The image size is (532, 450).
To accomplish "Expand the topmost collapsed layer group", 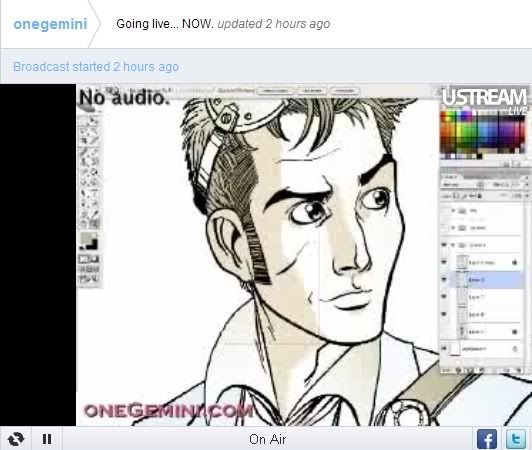I will coord(453,210).
